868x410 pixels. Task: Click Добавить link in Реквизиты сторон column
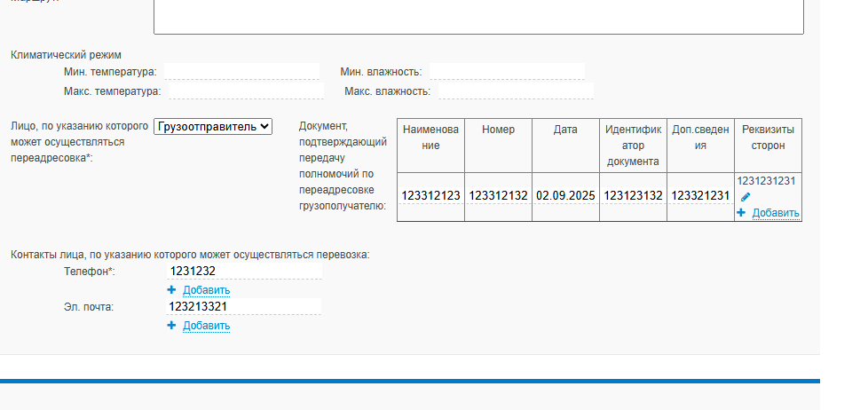pyautogui.click(x=776, y=213)
